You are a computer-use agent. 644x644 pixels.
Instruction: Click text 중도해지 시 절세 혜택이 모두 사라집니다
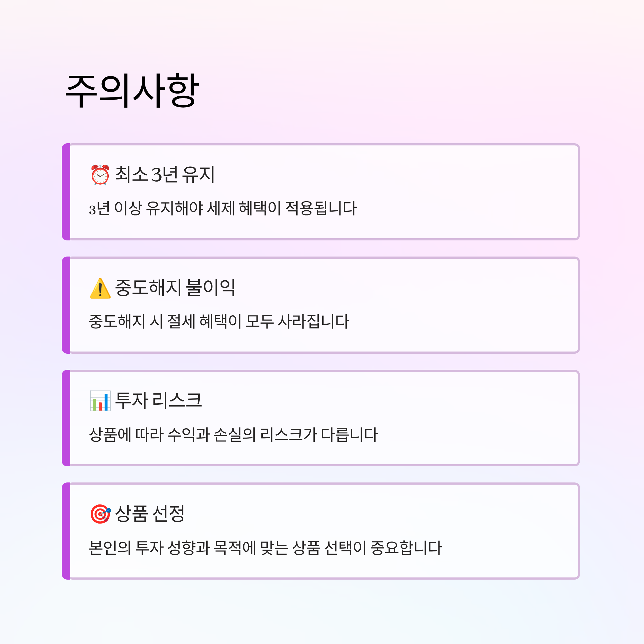(x=219, y=322)
